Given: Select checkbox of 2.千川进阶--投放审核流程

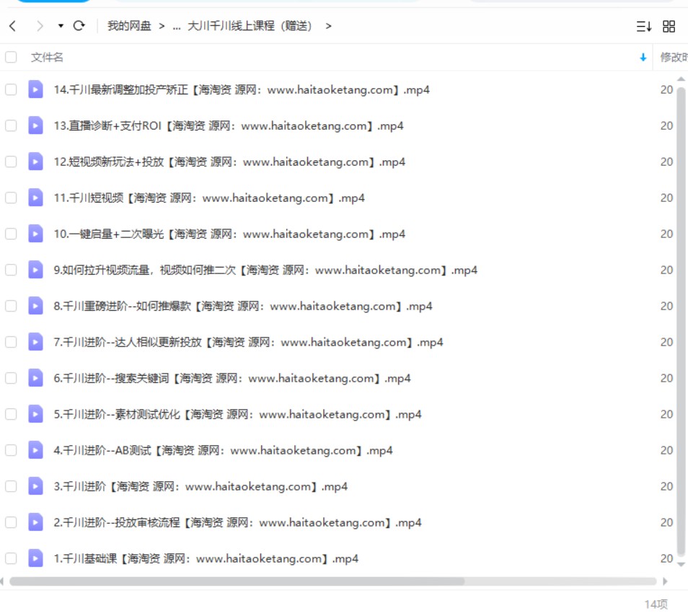Looking at the screenshot, I should click(x=11, y=522).
